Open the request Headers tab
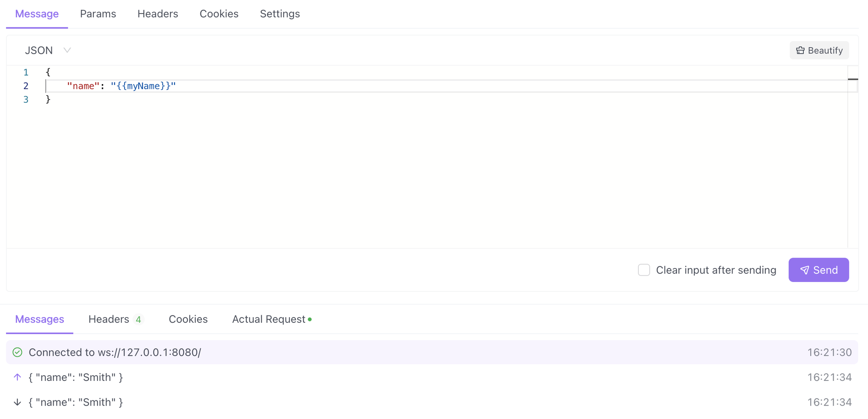 [158, 14]
